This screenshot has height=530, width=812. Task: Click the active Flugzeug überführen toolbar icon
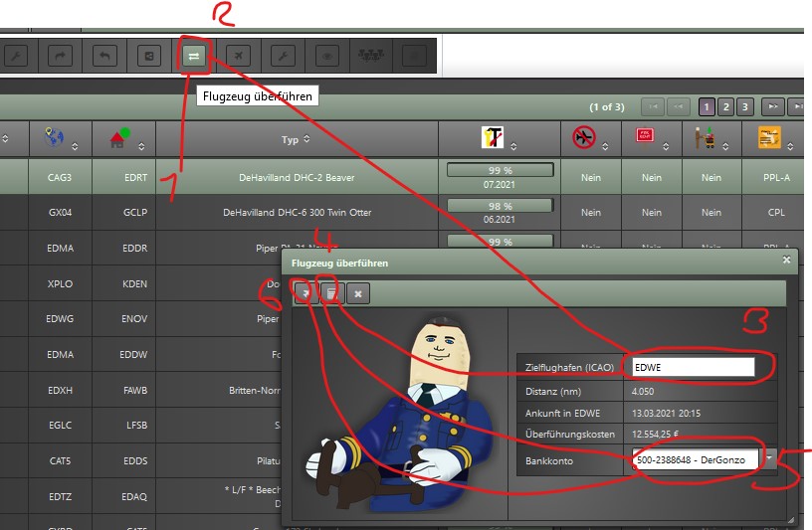point(194,56)
